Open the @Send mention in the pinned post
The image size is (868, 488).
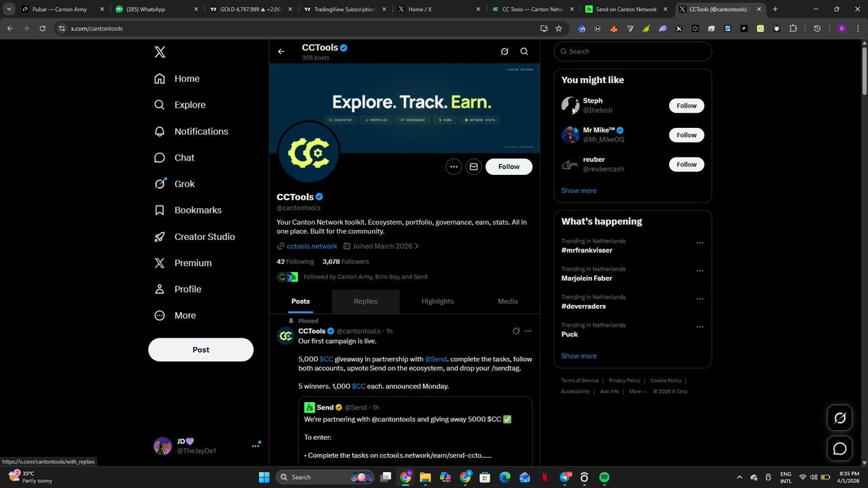tap(436, 359)
